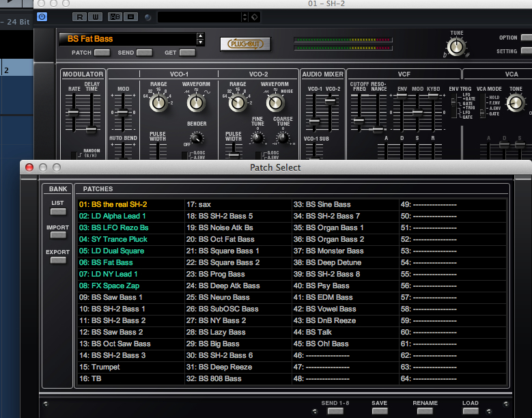The height and width of the screenshot is (418, 532).
Task: Enable the R read automation button
Action: coord(80,17)
